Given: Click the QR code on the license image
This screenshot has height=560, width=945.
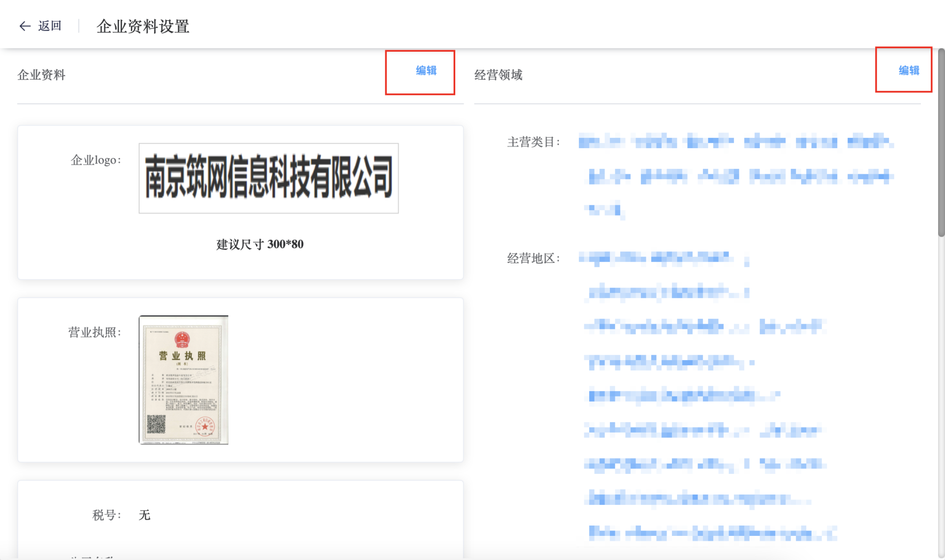Looking at the screenshot, I should point(156,424).
